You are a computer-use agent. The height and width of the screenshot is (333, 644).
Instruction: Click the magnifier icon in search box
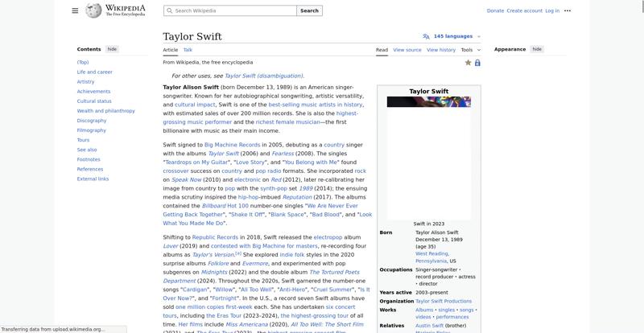tap(170, 10)
